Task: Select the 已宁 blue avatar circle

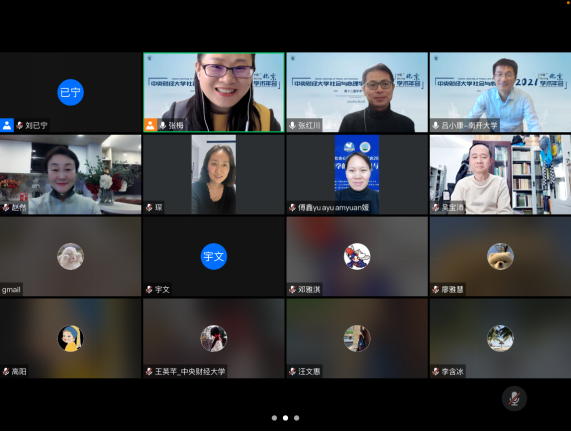Action: click(x=70, y=92)
